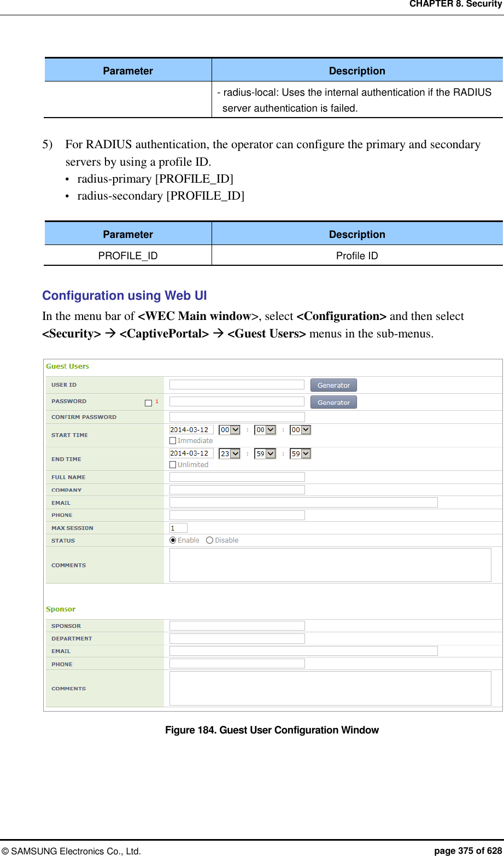This screenshot has height=856, width=504.
Task: Click the sponsor DEPARTMENT input field
Action: 237,638
